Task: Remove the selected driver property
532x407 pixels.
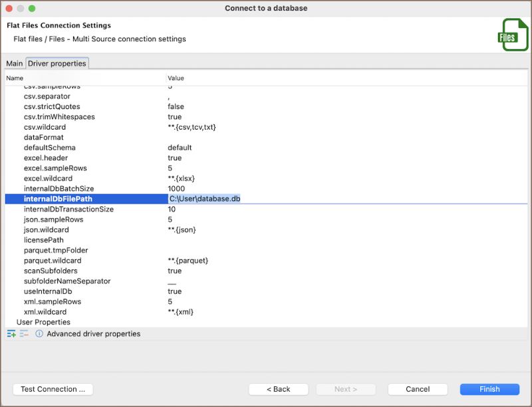Action: coord(23,334)
